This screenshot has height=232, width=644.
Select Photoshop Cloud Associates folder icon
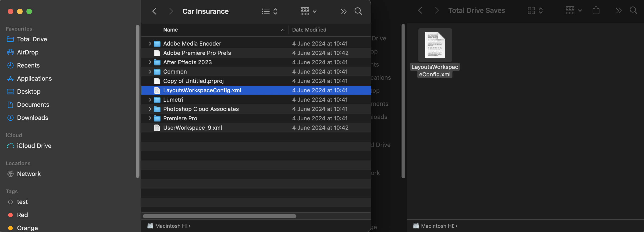coord(157,109)
